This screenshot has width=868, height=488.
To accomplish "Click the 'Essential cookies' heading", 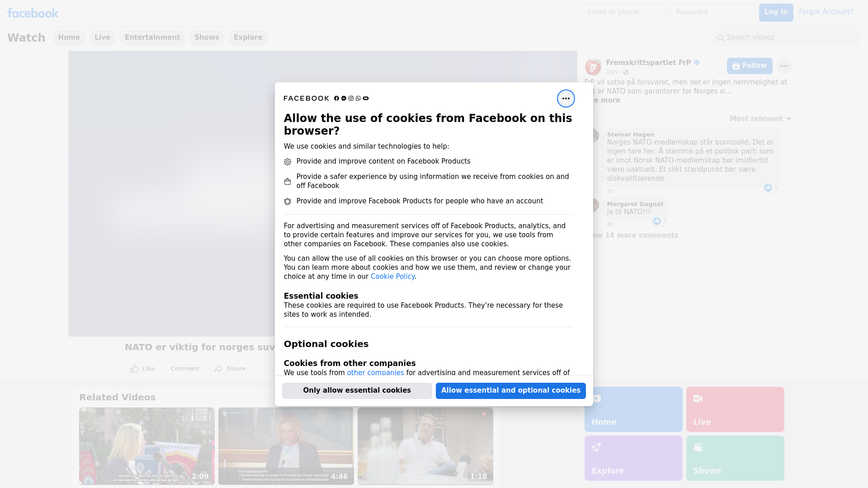I will click(321, 296).
